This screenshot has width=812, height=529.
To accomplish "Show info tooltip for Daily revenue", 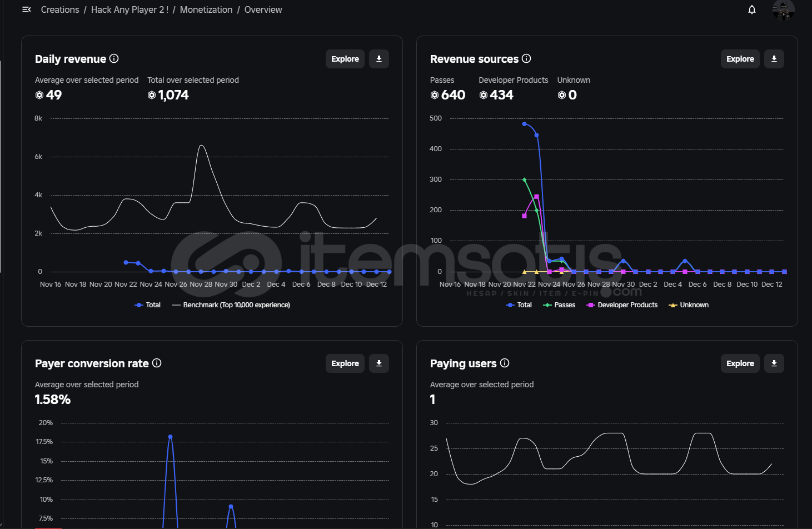I will [114, 58].
